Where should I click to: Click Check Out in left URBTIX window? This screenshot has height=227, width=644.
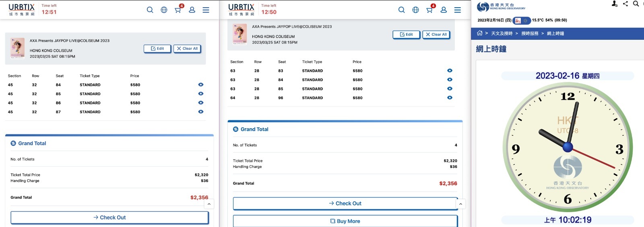coord(109,217)
